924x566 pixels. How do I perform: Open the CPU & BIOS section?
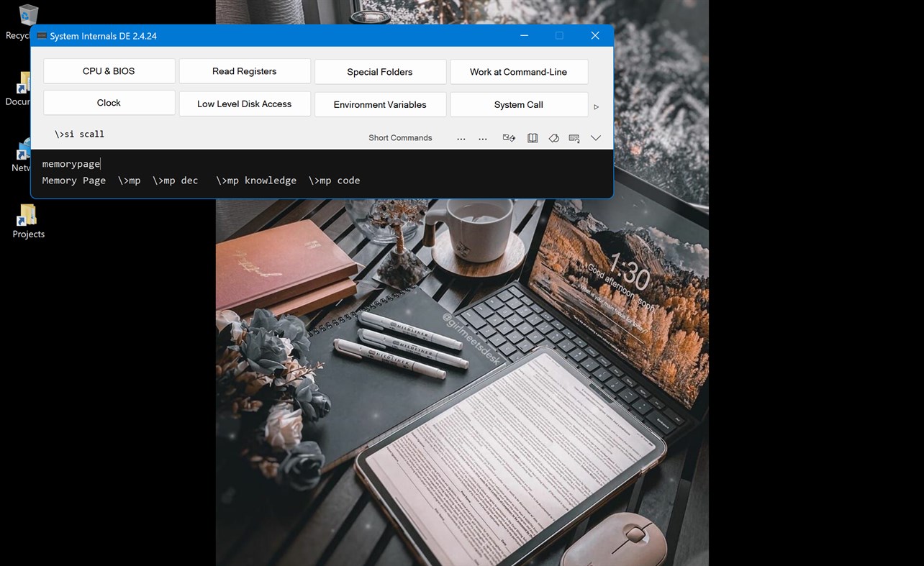(109, 71)
